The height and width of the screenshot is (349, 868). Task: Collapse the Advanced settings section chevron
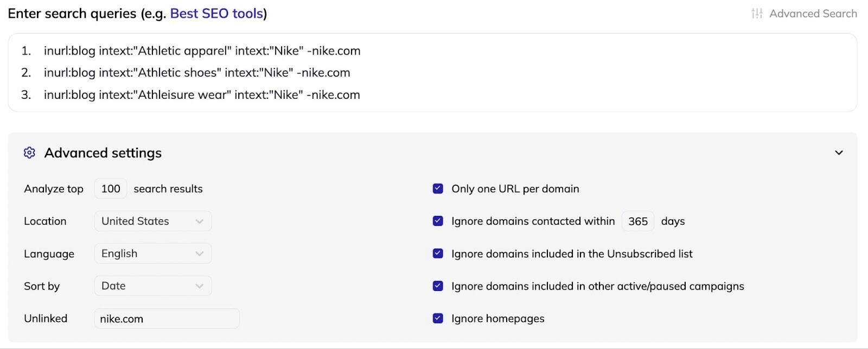click(839, 153)
